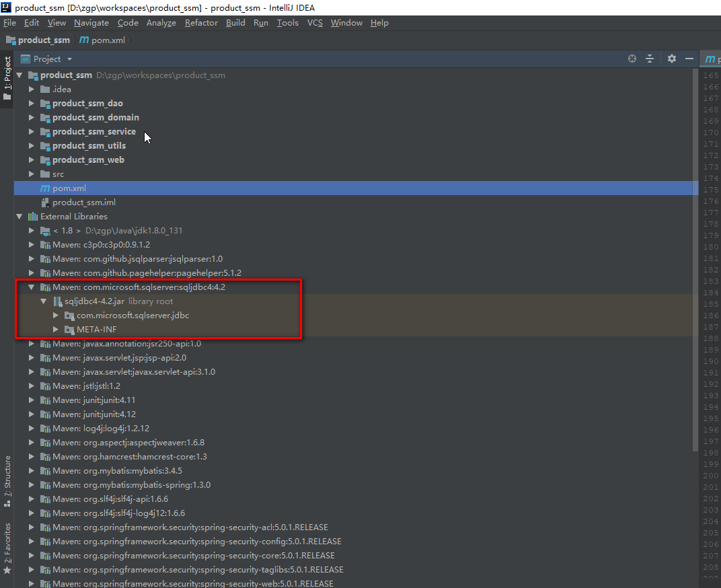The image size is (721, 588).
Task: Collapse the com.microsoft.sqlserver:sqljdbc4:4.2 library
Action: coord(31,287)
